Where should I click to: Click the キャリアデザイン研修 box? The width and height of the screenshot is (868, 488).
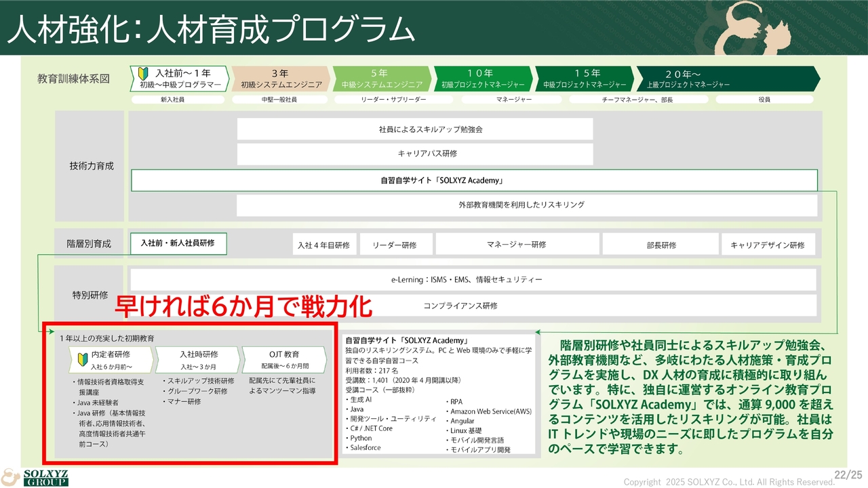tap(768, 245)
